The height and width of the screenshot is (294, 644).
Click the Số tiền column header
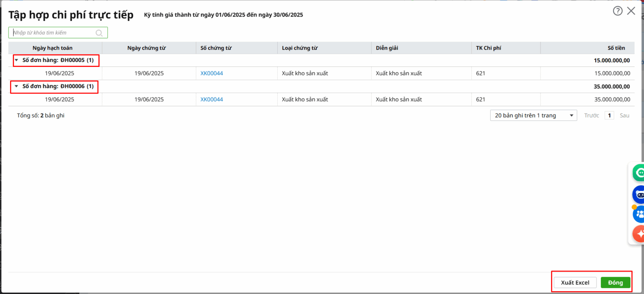[x=616, y=48]
